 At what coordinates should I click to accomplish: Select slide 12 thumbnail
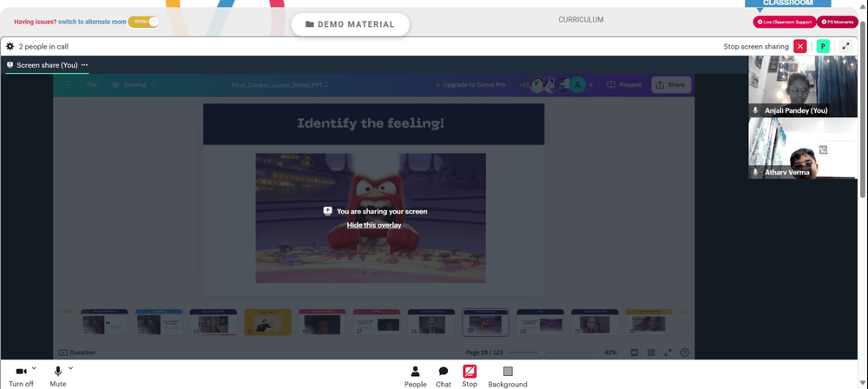(x=104, y=322)
